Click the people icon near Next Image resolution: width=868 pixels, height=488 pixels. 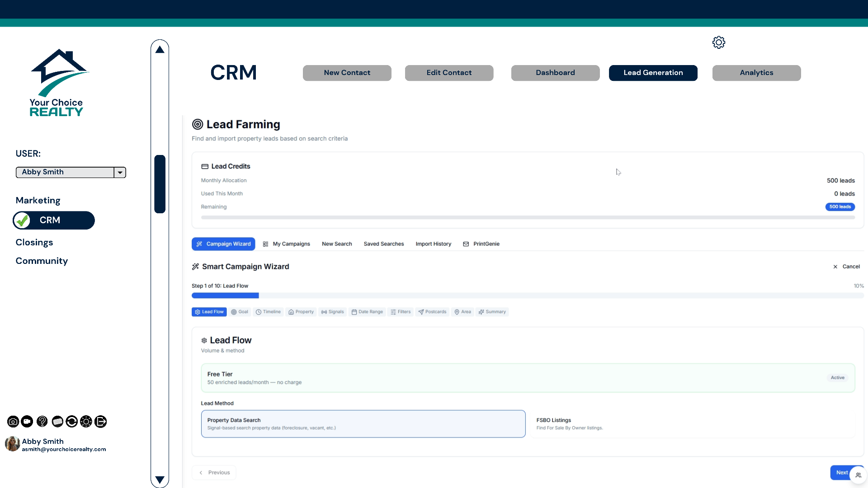coord(858,475)
